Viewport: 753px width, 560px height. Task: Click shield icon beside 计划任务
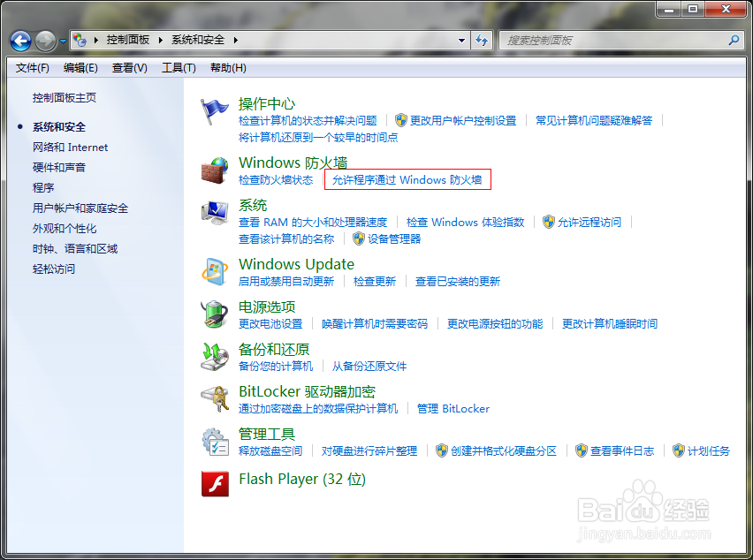(x=678, y=450)
